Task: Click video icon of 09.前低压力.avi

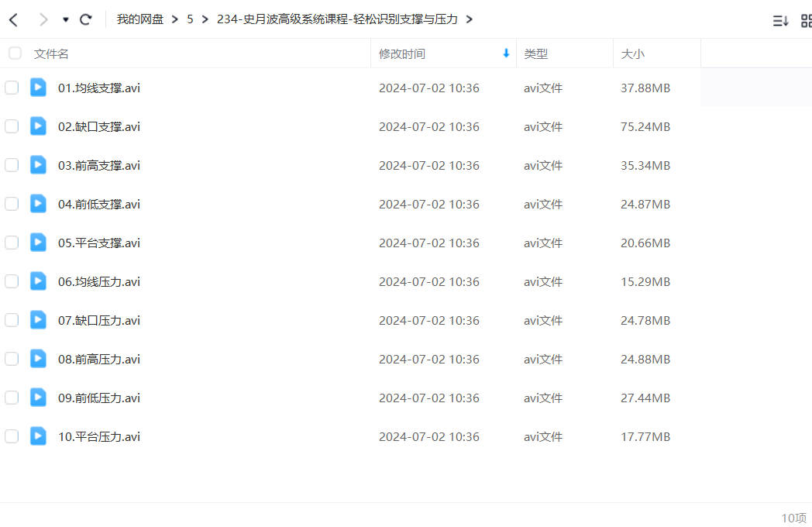Action: [38, 398]
